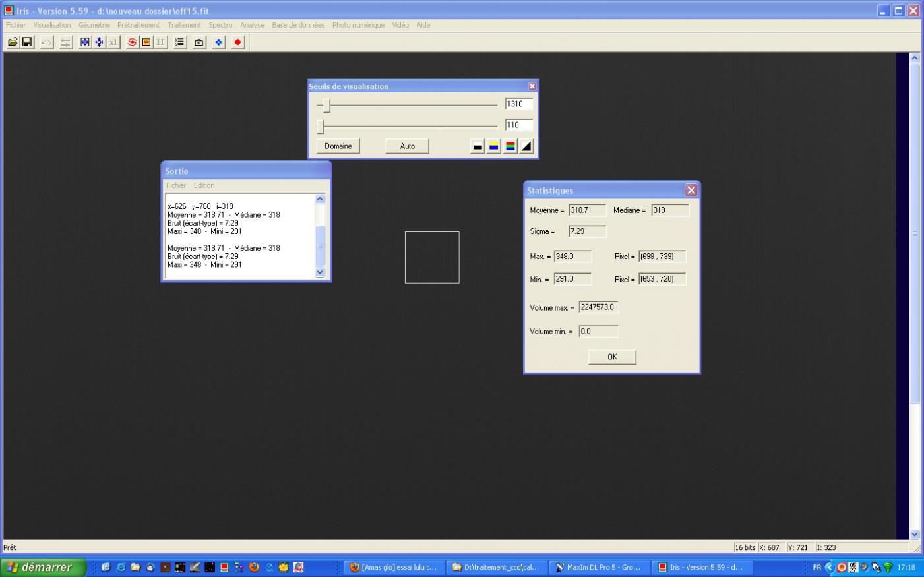This screenshot has width=924, height=577.
Task: Click the Sigma field showing 7.29
Action: (588, 231)
